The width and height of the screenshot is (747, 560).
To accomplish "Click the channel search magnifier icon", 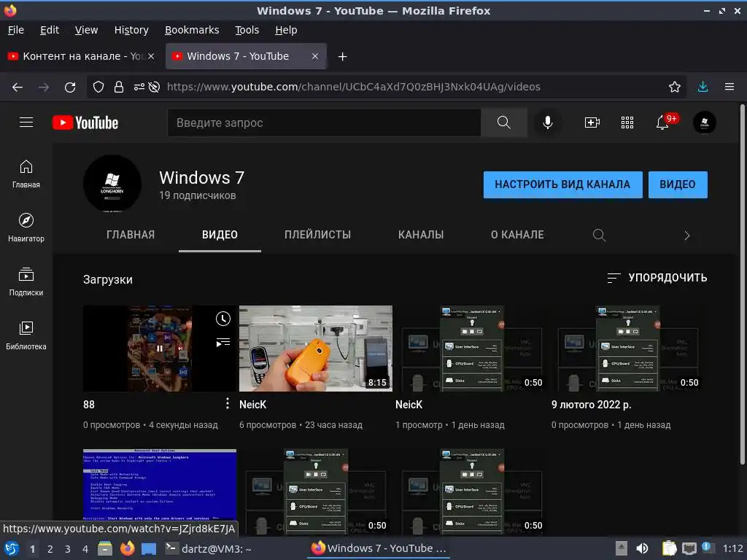I will 599,235.
